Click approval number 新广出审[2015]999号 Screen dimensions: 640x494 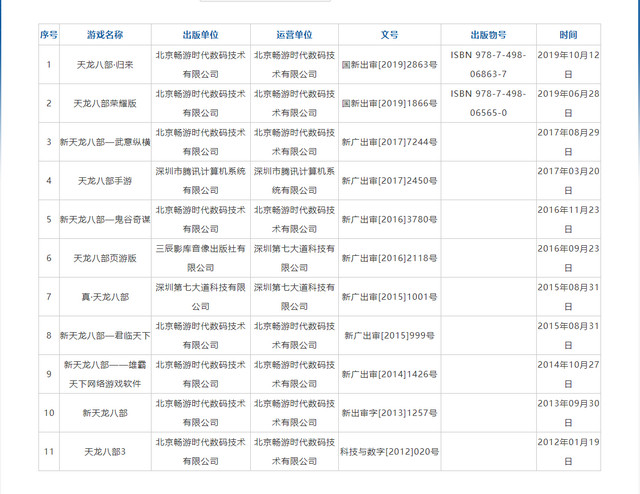(x=389, y=336)
